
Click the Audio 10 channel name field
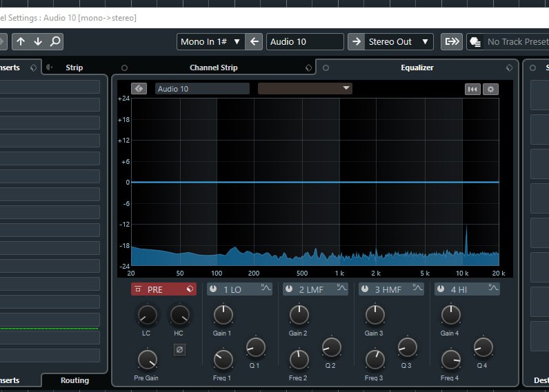coord(305,41)
